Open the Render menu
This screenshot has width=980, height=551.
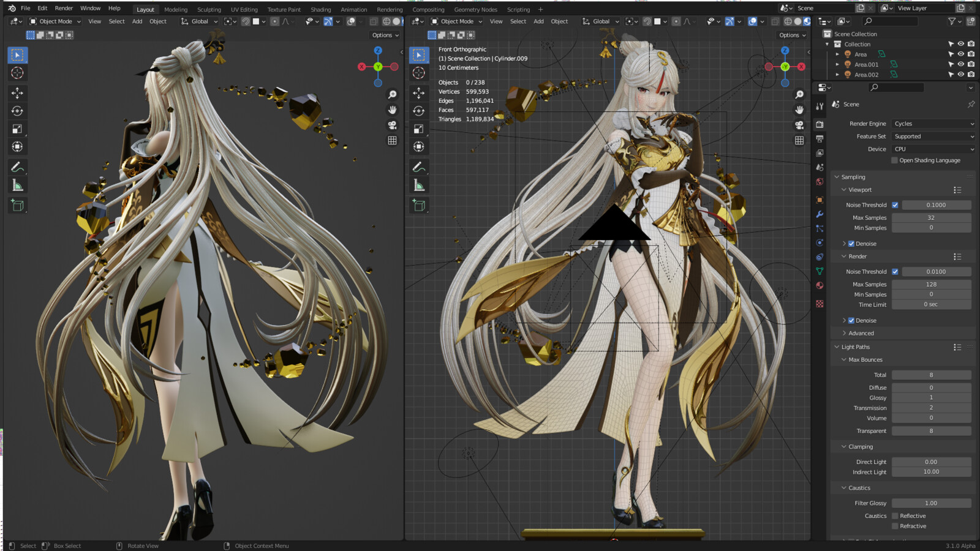64,9
